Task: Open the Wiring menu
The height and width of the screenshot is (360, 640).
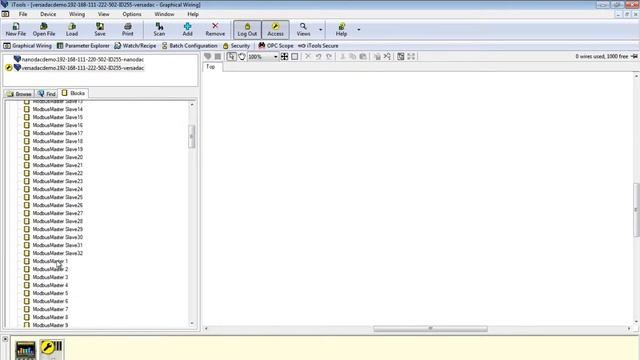Action: click(77, 14)
